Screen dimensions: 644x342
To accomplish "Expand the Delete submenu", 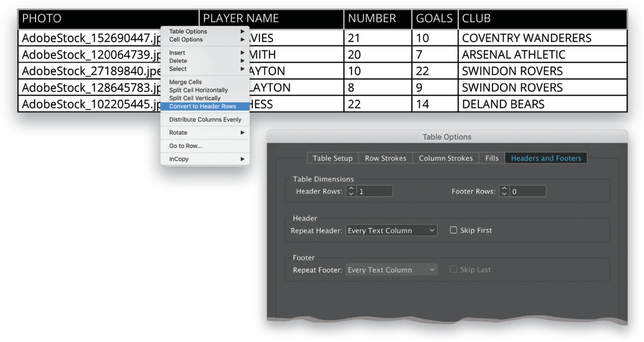I will (x=205, y=61).
